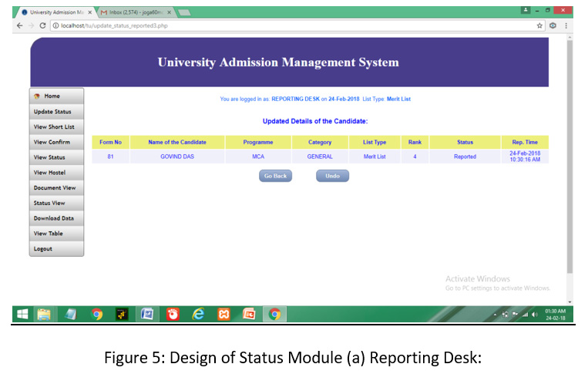Click the volume icon in system tray

(x=534, y=315)
